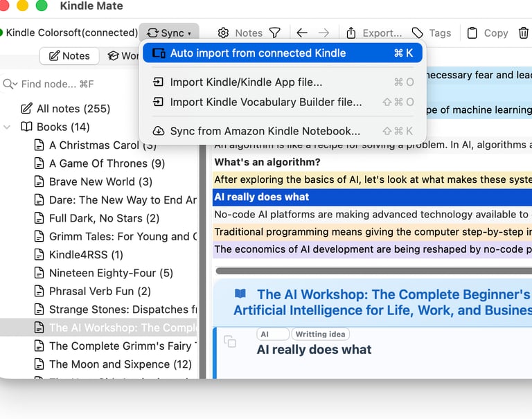Open Phrasal Verb Fun (2)
Image resolution: width=532 pixels, height=419 pixels.
[100, 291]
